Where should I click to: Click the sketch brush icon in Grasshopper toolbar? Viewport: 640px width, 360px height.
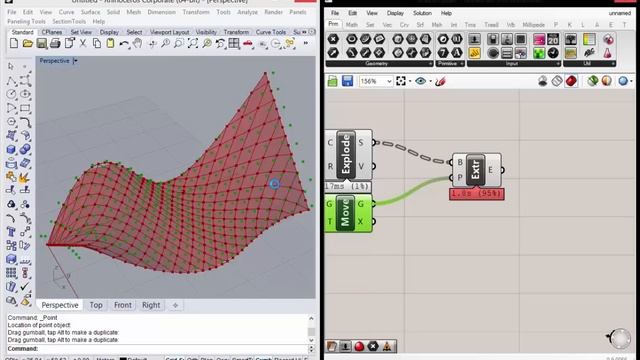(440, 81)
